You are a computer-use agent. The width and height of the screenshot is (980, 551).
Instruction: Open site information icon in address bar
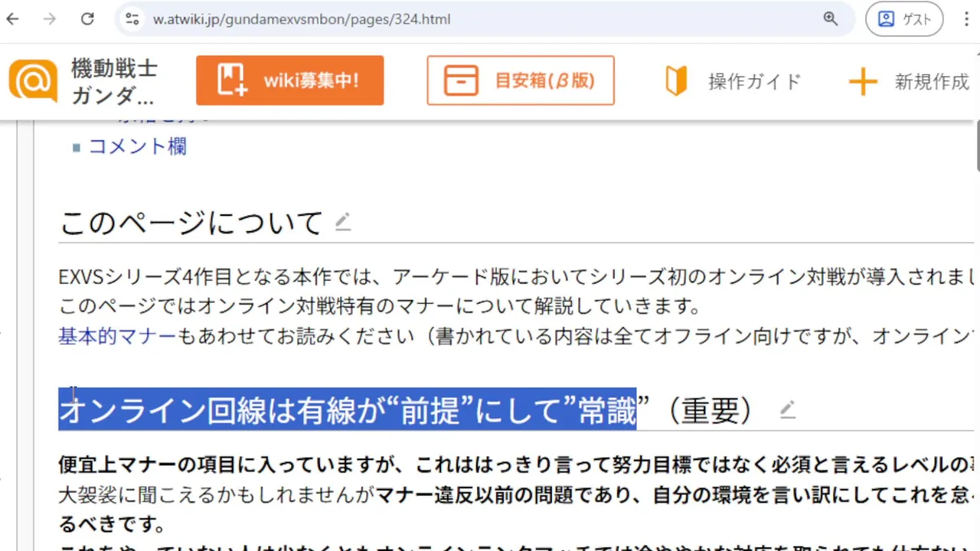[132, 19]
